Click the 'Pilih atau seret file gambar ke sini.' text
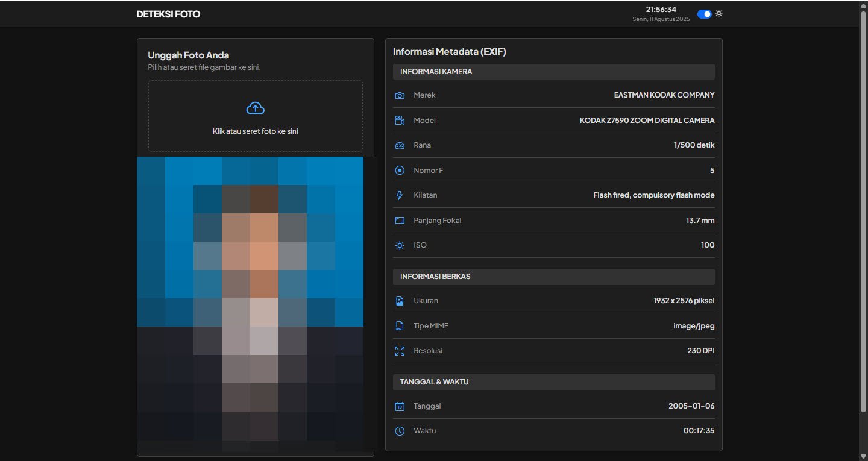This screenshot has width=868, height=461. click(204, 67)
